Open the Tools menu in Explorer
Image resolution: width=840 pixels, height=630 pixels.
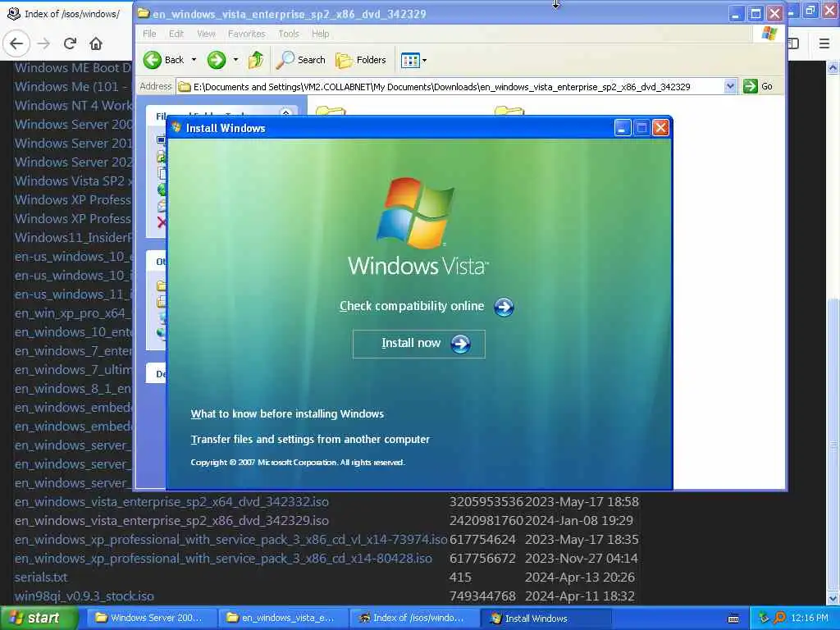coord(288,34)
